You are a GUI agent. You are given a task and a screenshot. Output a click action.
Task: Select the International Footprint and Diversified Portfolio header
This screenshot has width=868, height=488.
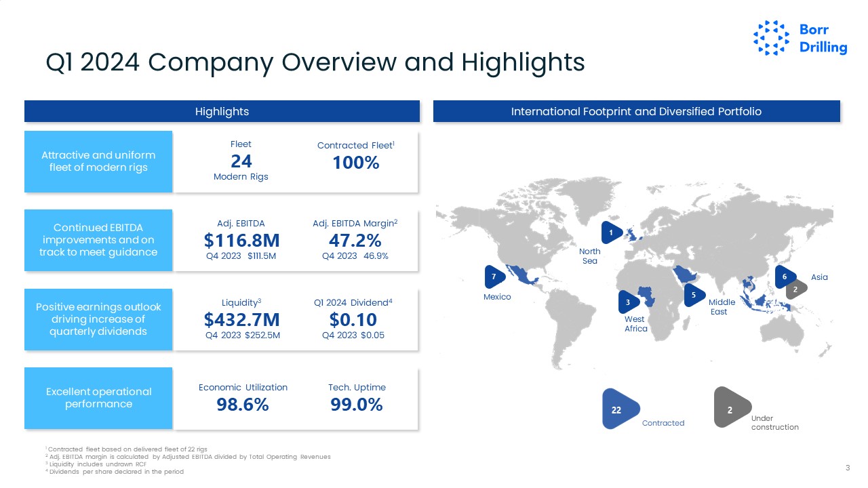coord(636,111)
